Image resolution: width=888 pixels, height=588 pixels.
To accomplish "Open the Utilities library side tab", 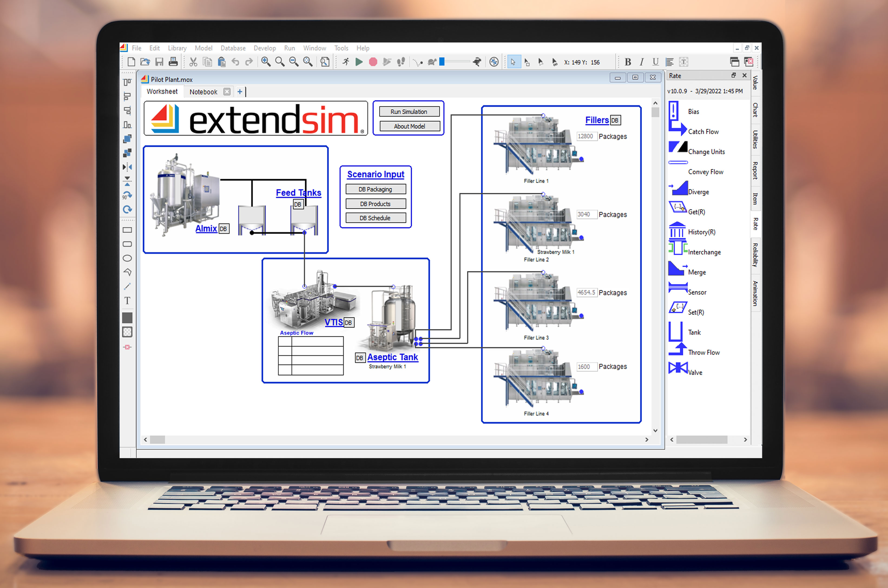I will pos(755,140).
